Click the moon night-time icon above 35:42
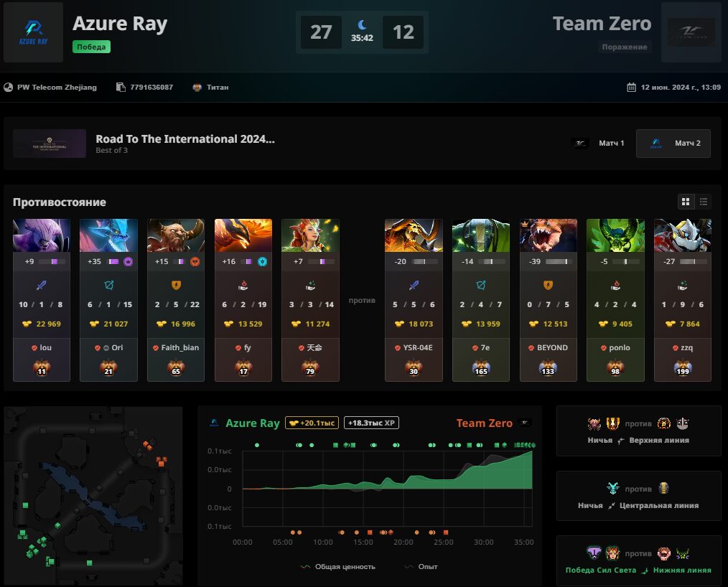728x587 pixels. 362,24
